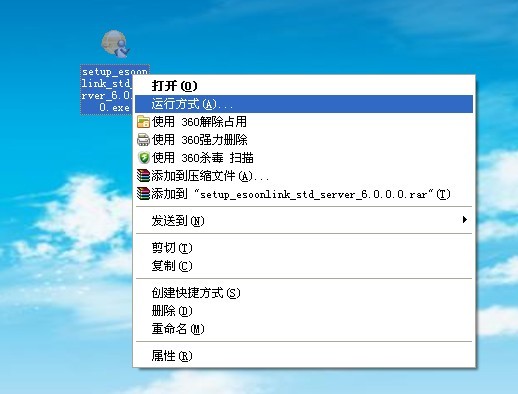Image resolution: width=518 pixels, height=394 pixels.
Task: Open the 发送到(N) submenu
Action: pyautogui.click(x=304, y=220)
